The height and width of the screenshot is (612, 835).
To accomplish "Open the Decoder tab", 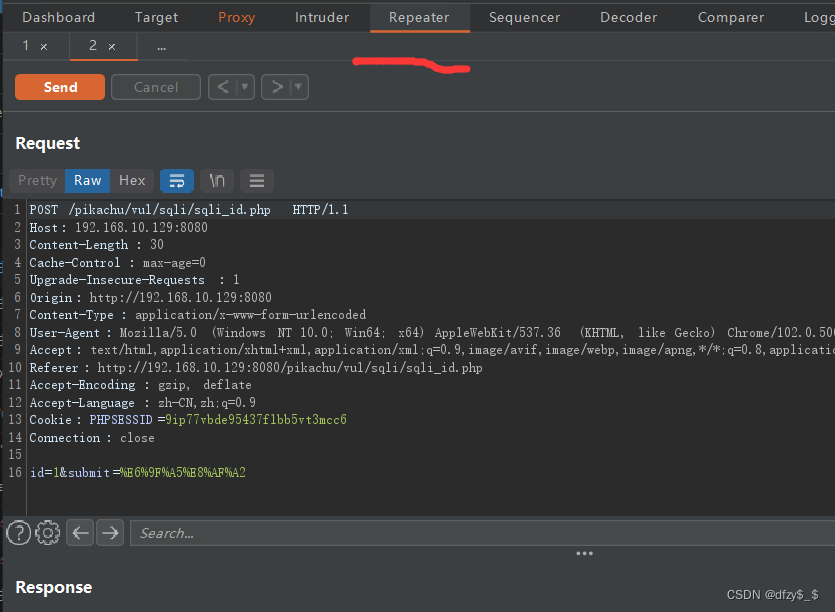I will [628, 17].
